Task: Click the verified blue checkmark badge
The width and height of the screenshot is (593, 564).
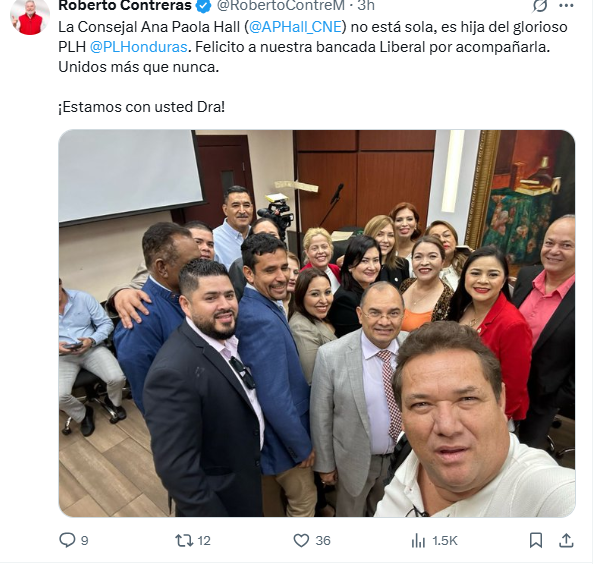Action: click(x=204, y=5)
